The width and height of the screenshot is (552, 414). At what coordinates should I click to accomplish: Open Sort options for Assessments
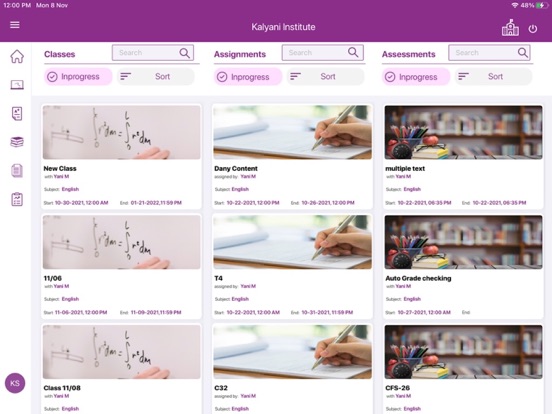(x=493, y=76)
